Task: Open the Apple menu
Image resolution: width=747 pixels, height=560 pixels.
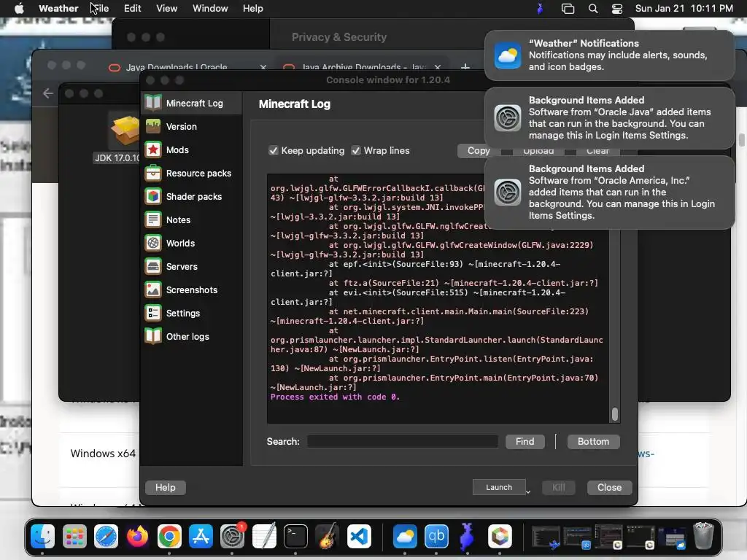Action: 19,9
